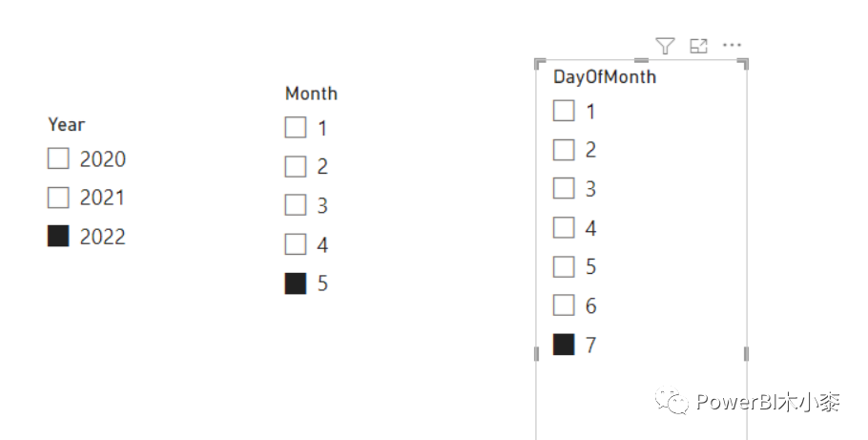Uncheck the 2022 Year checkbox

click(x=58, y=236)
